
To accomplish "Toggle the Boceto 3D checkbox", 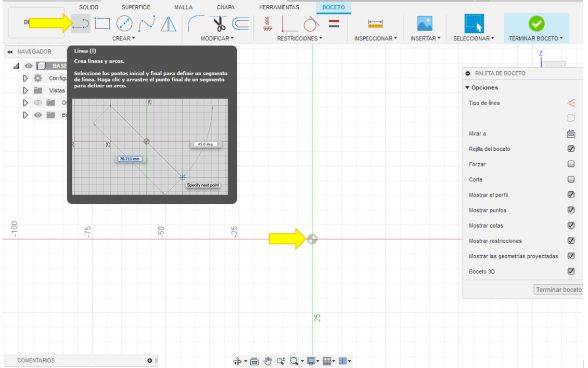I will click(x=571, y=271).
